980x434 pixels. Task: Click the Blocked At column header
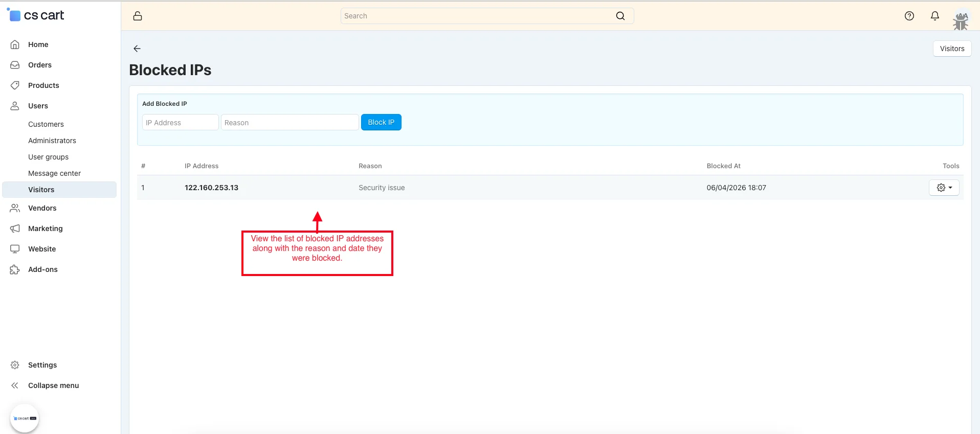723,166
